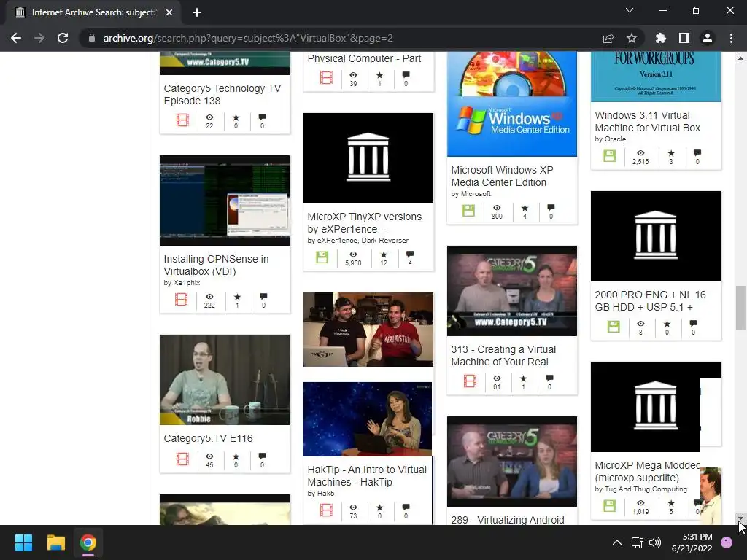747x560 pixels.
Task: View site information via lock icon
Action: (92, 38)
